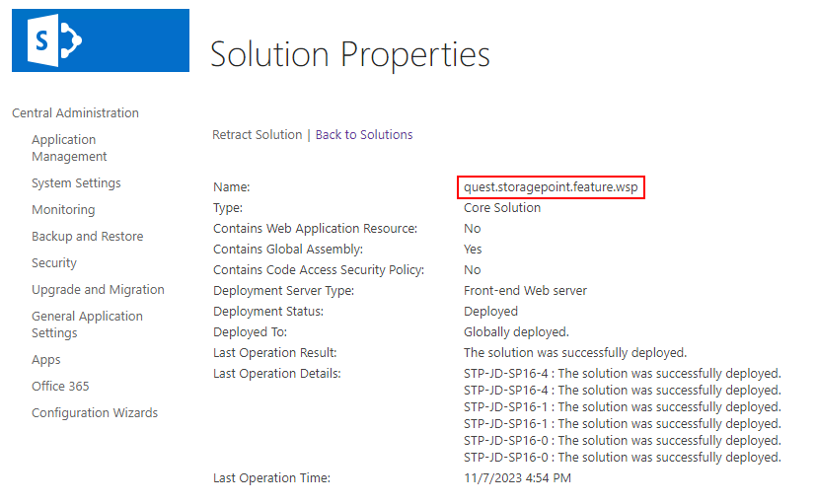816x504 pixels.
Task: Click the quest.storagepoint.feature.wsp solution name
Action: point(552,186)
